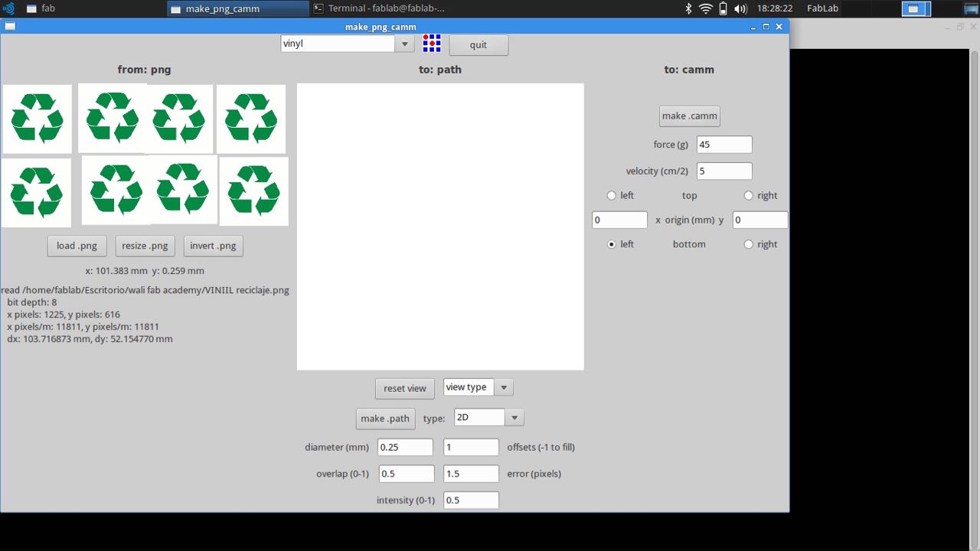980x551 pixels.
Task: Click the recycling symbols PNG preview
Action: (x=145, y=155)
